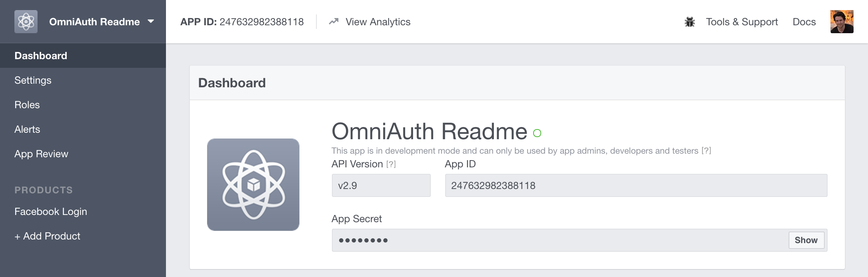868x277 pixels.
Task: Click the large app icon image
Action: [x=253, y=185]
